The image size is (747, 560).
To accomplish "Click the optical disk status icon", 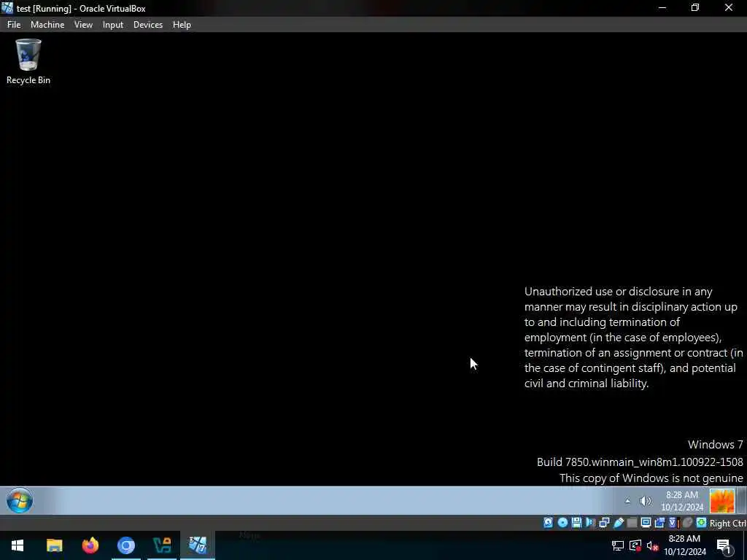I will (x=562, y=523).
